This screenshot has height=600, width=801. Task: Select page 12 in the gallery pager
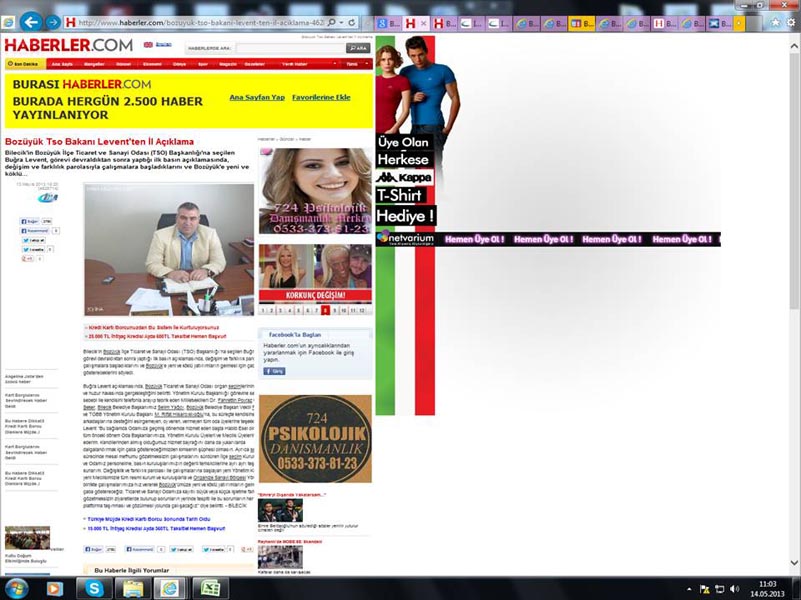(362, 310)
